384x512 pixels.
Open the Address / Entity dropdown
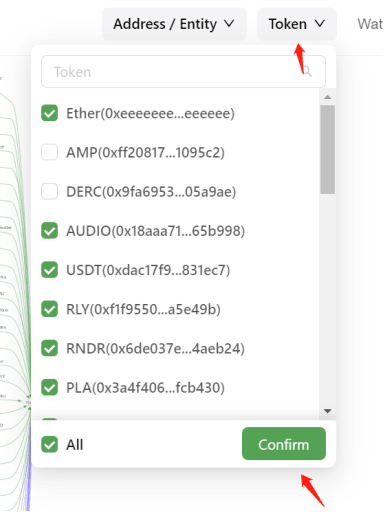pos(174,24)
